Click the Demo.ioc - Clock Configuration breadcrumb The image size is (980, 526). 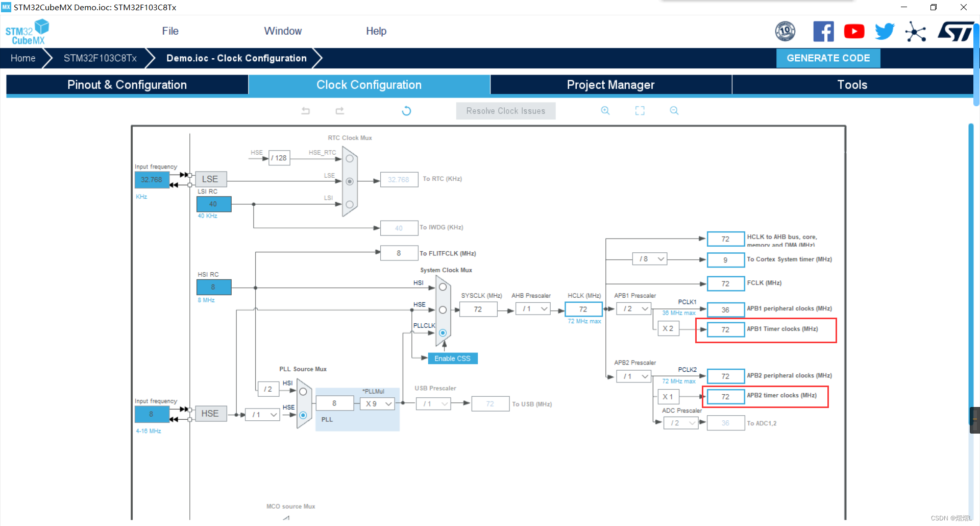[x=236, y=58]
